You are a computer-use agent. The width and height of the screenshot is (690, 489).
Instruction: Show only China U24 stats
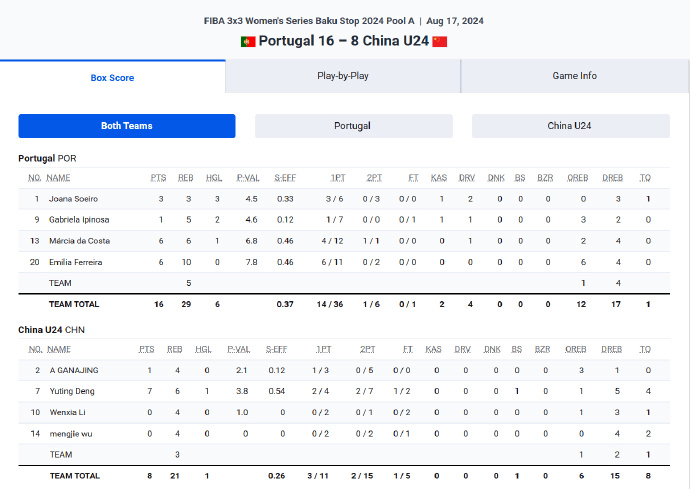571,126
